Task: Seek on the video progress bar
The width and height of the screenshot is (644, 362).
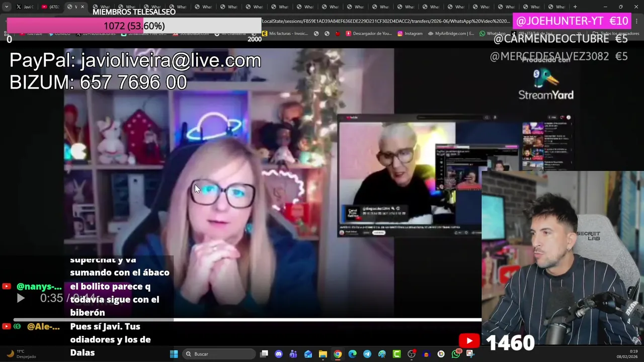Action: coord(247,319)
